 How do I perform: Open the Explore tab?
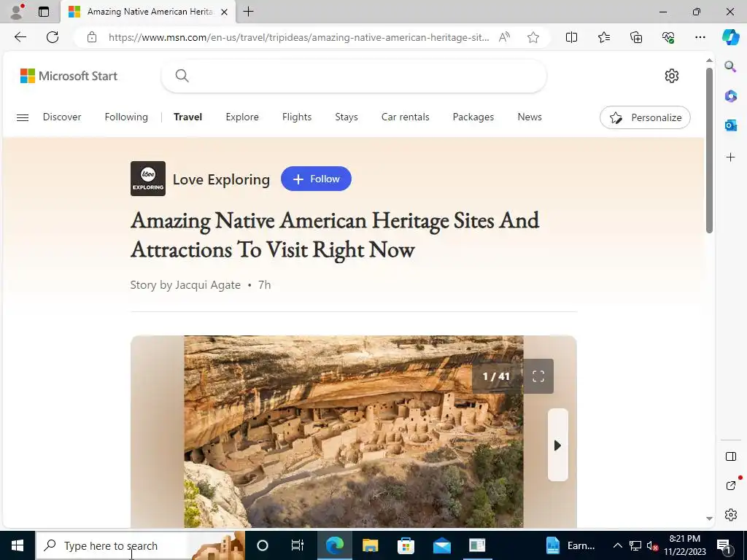(242, 117)
